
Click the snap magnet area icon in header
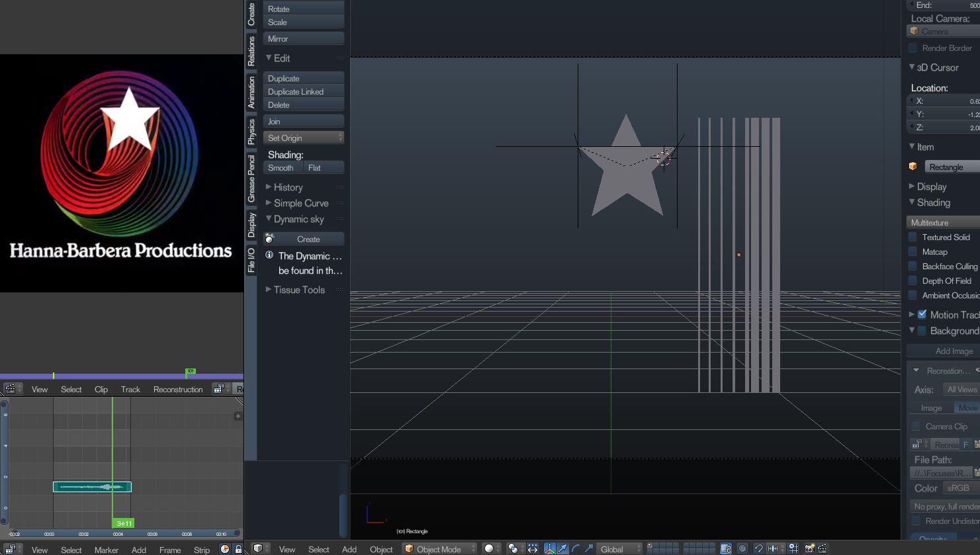(x=759, y=548)
